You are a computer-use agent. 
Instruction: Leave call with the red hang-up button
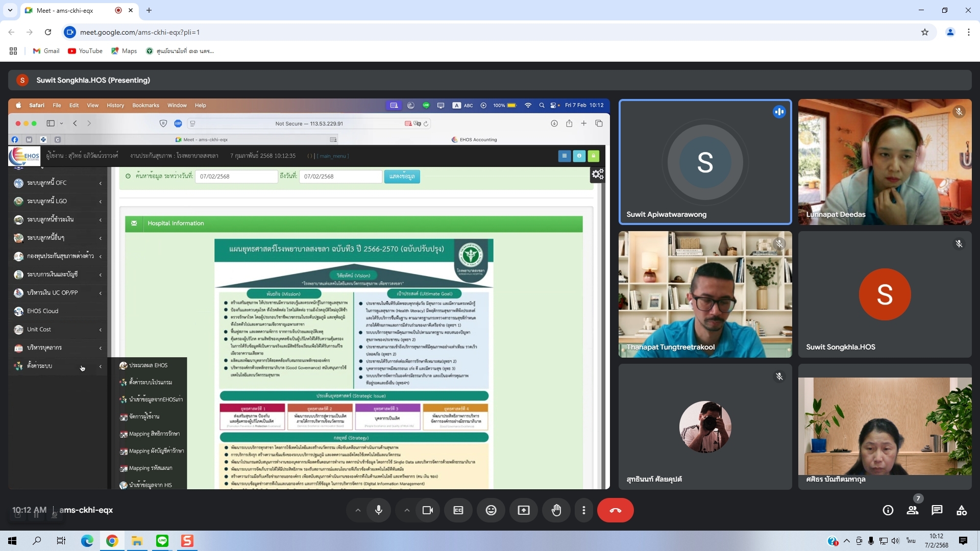(616, 510)
